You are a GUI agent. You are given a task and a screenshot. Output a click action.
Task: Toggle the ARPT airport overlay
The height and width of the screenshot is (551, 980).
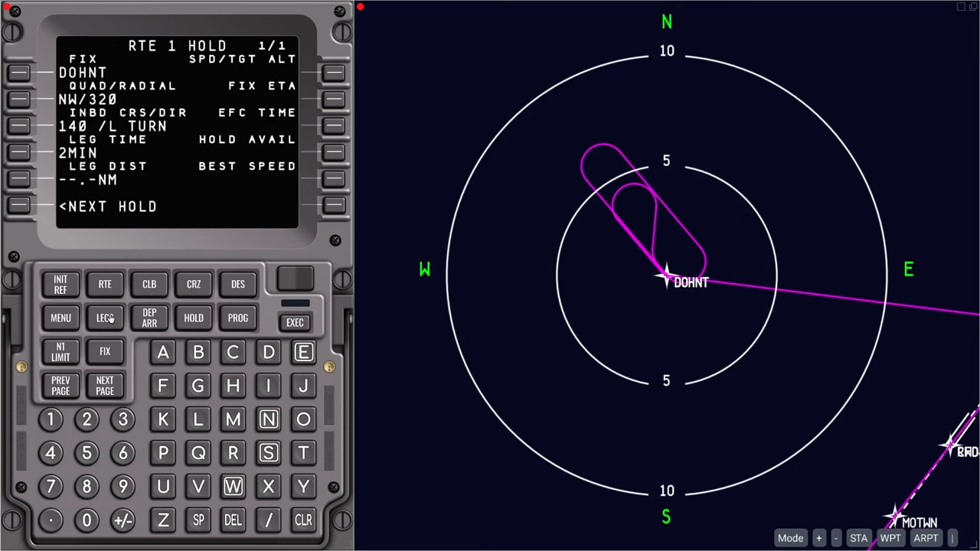pos(926,538)
